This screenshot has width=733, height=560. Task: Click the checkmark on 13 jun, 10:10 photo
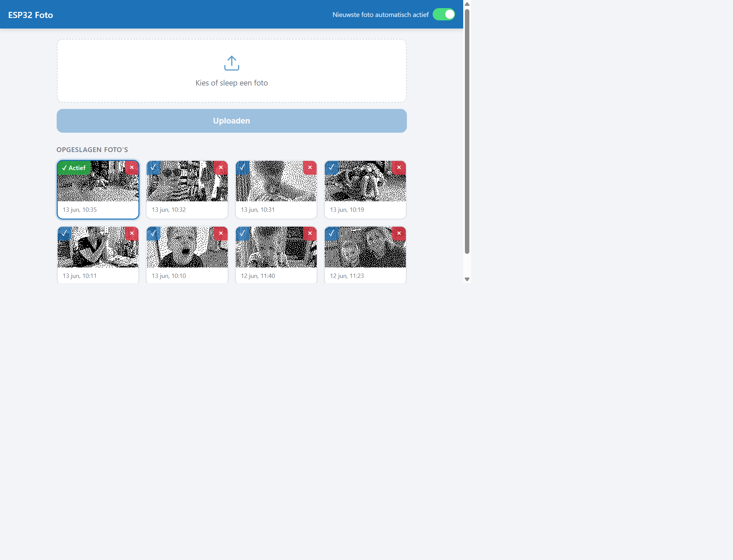pyautogui.click(x=153, y=234)
